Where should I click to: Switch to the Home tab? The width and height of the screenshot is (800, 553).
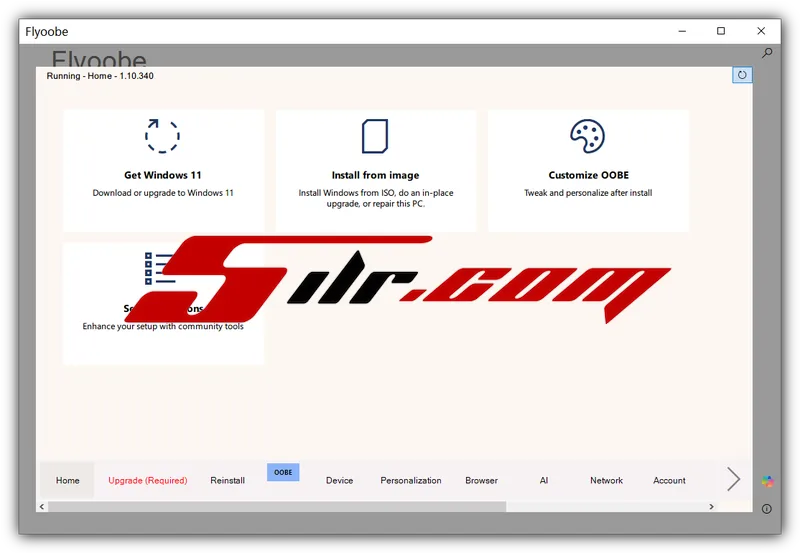click(67, 481)
